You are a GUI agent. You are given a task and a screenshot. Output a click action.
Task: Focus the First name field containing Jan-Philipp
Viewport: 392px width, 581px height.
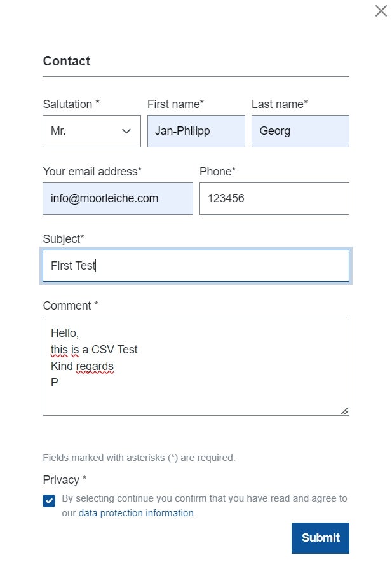[196, 131]
